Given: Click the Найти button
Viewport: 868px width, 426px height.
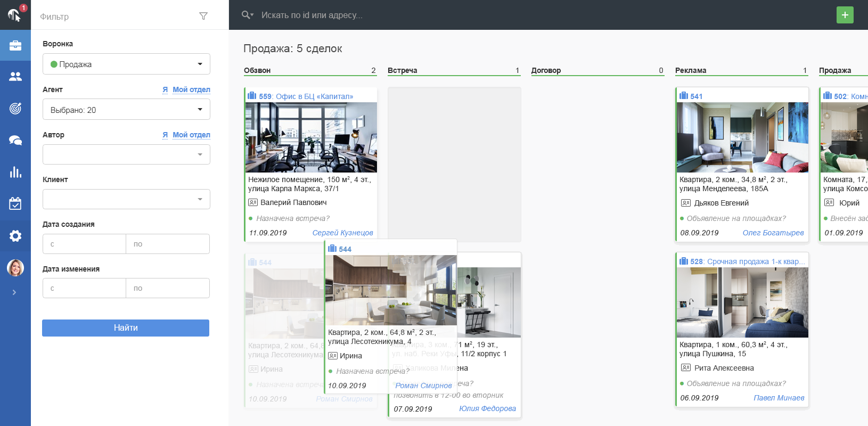Looking at the screenshot, I should tap(126, 328).
